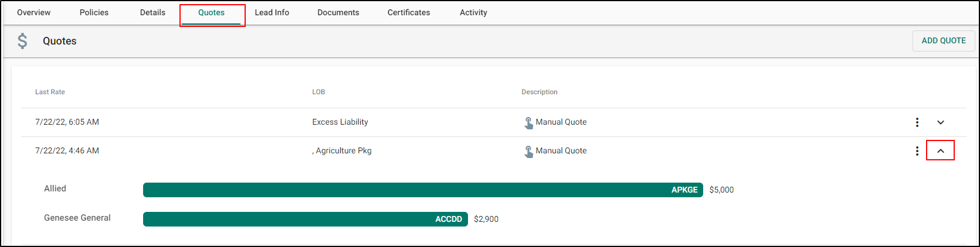Click Manual Quote text in Agriculture Pkg row
The width and height of the screenshot is (980, 247).
[561, 151]
